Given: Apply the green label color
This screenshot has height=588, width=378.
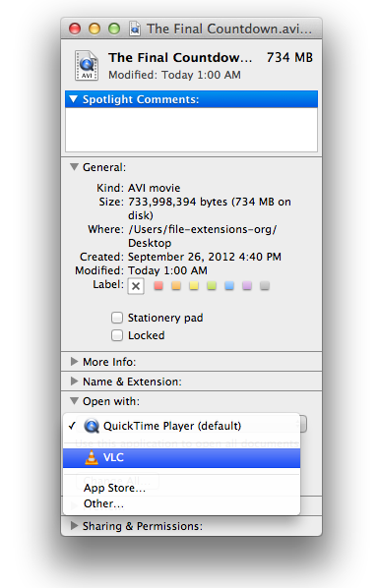Looking at the screenshot, I should 212,286.
